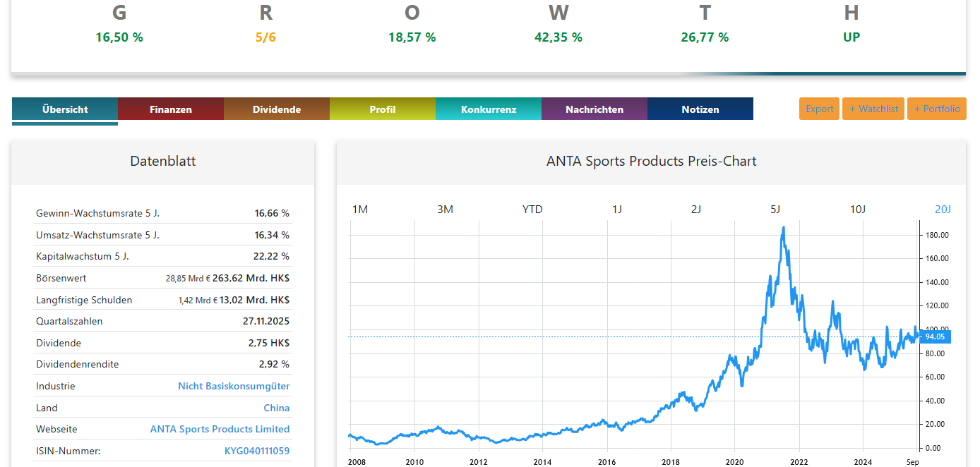
Task: Click the 94.05 current price label
Action: (x=936, y=336)
